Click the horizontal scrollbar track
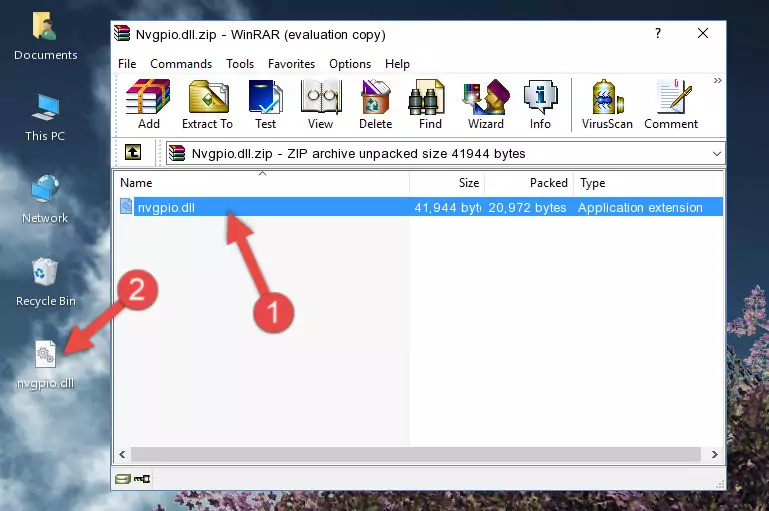 415,454
